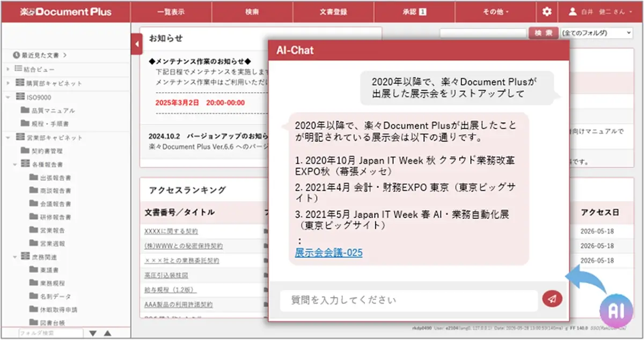Open the settings gear icon
Viewport: 644px width, 340px height.
point(547,11)
